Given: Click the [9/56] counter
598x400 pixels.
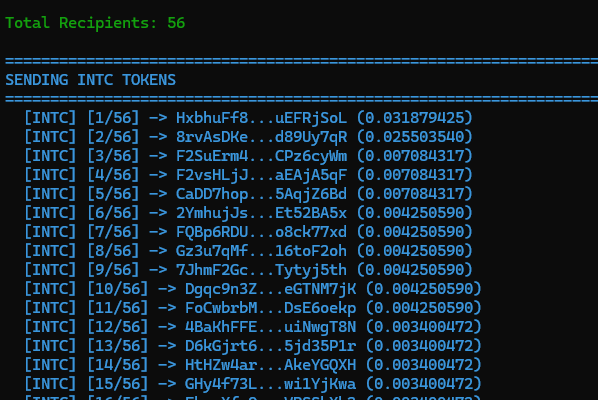Looking at the screenshot, I should (x=113, y=270).
